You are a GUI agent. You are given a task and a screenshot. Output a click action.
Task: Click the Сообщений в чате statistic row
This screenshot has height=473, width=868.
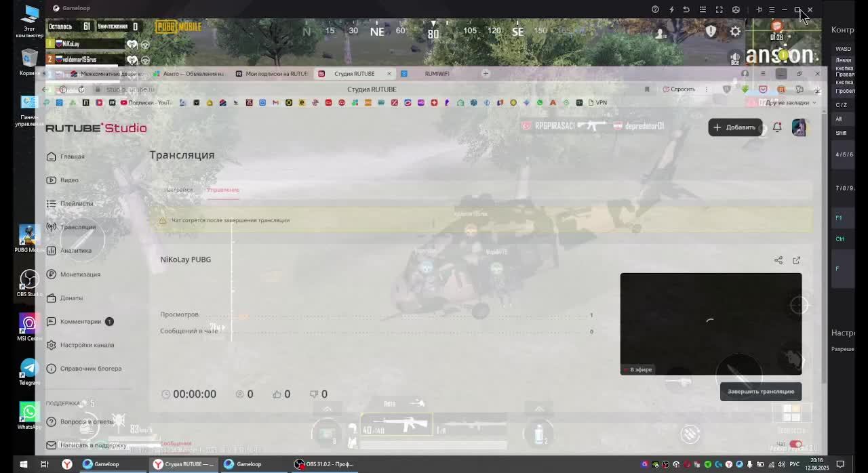pos(376,331)
